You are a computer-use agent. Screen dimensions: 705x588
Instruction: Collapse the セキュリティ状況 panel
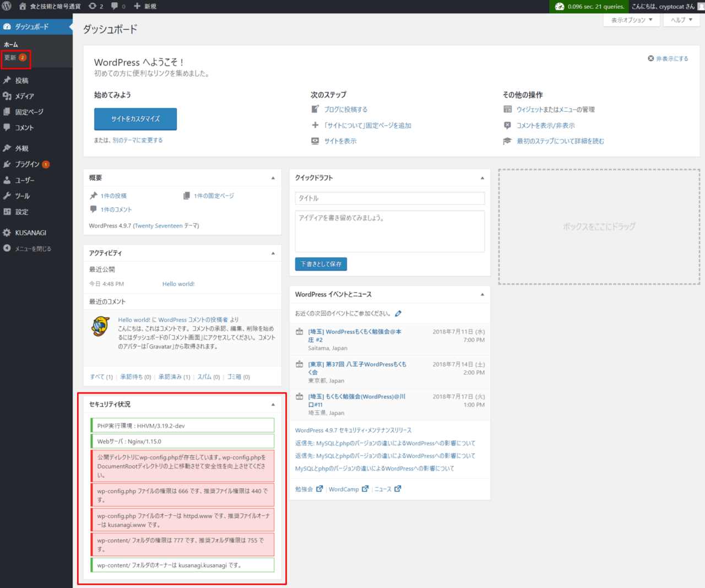(x=273, y=404)
